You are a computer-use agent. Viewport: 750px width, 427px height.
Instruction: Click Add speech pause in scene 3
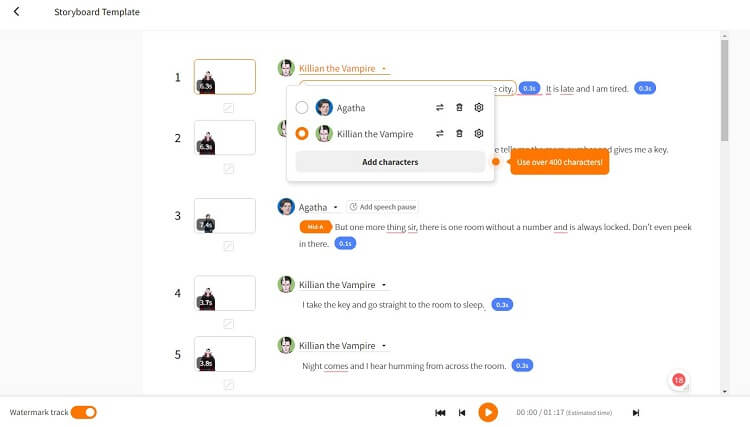pyautogui.click(x=383, y=207)
